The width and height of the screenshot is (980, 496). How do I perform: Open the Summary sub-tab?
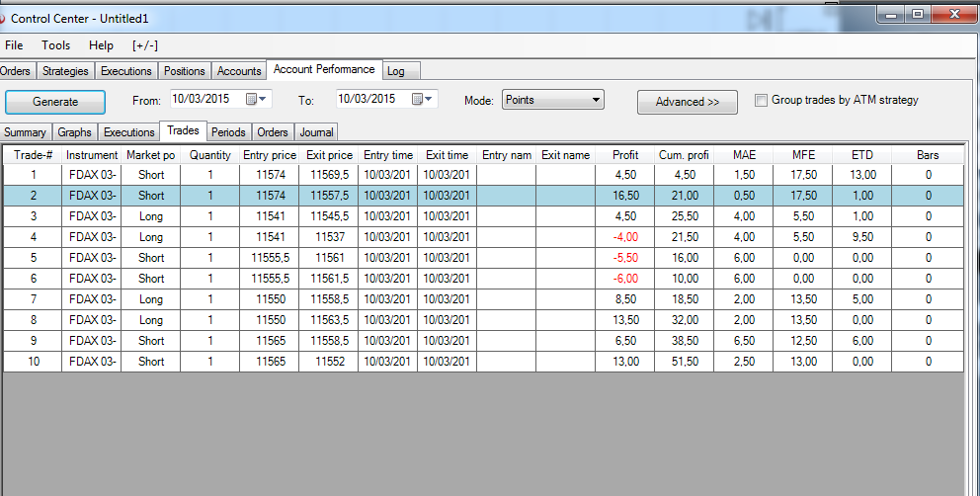pos(25,132)
